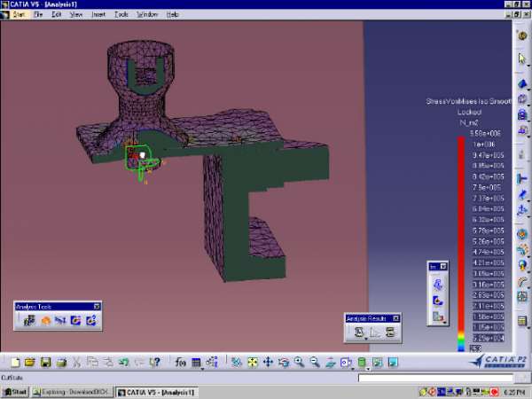The height and width of the screenshot is (399, 532).
Task: Click the What's This help icon
Action: [154, 363]
